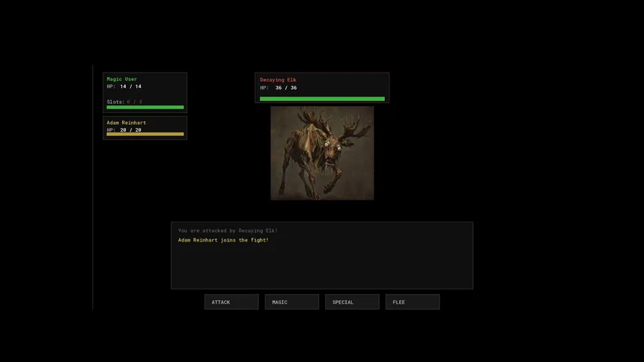
Task: Select the Adam Reinhart name label
Action: pos(126,123)
